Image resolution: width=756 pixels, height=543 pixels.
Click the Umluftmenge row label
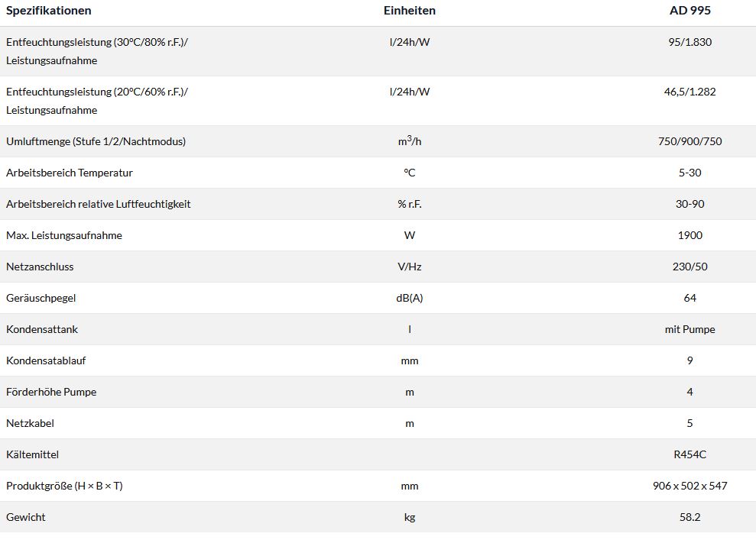point(96,141)
